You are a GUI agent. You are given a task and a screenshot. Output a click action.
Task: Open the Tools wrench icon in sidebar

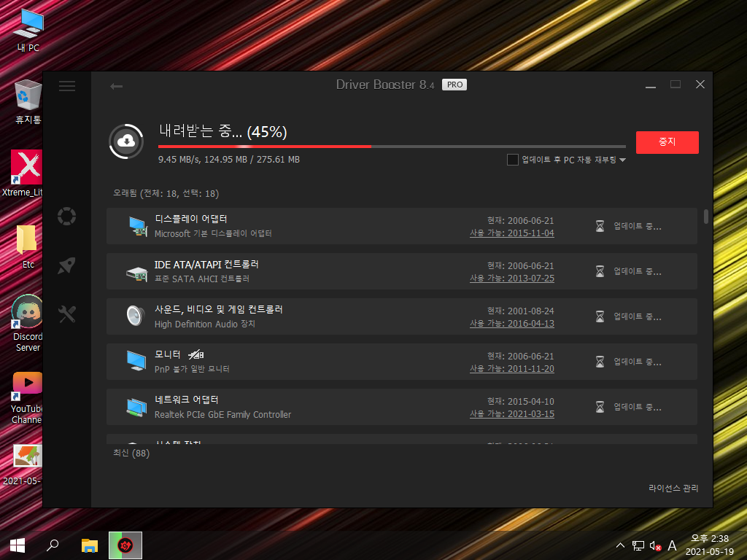tap(66, 314)
